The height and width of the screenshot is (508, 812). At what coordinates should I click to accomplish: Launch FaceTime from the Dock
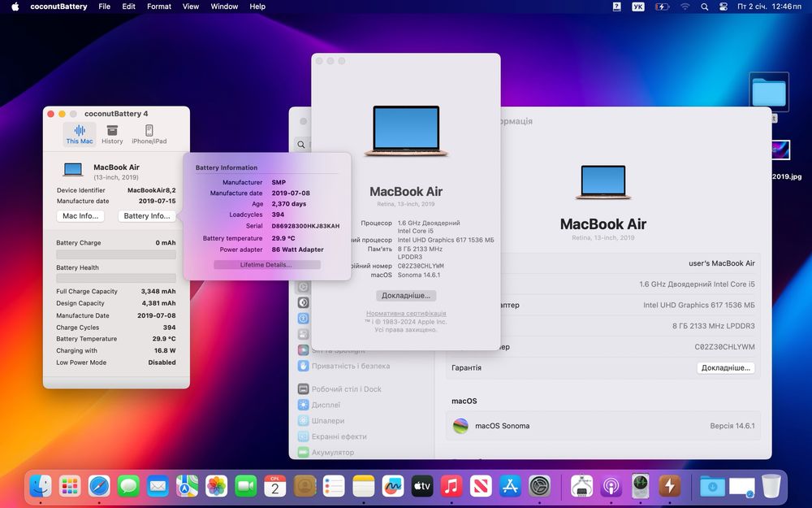coord(246,486)
